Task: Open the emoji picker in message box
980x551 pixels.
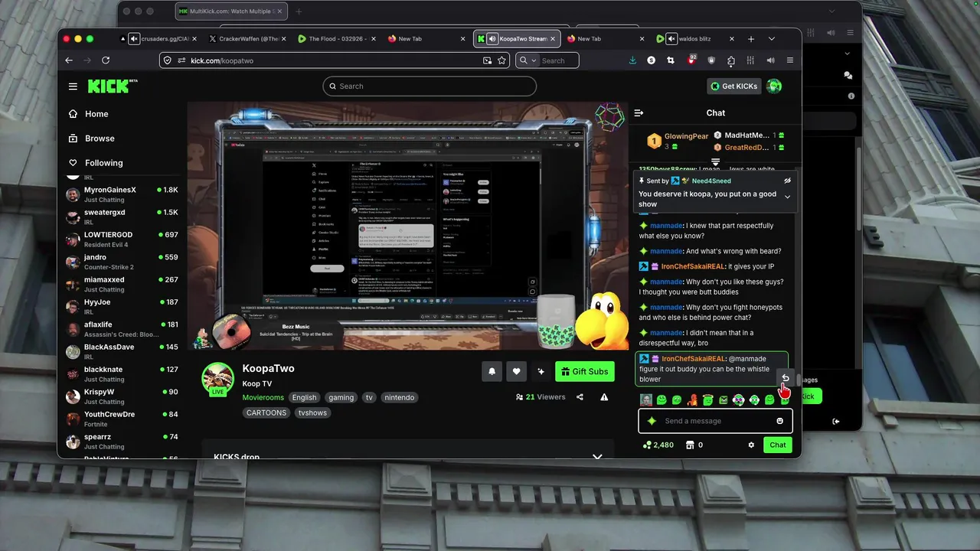Action: pyautogui.click(x=779, y=421)
